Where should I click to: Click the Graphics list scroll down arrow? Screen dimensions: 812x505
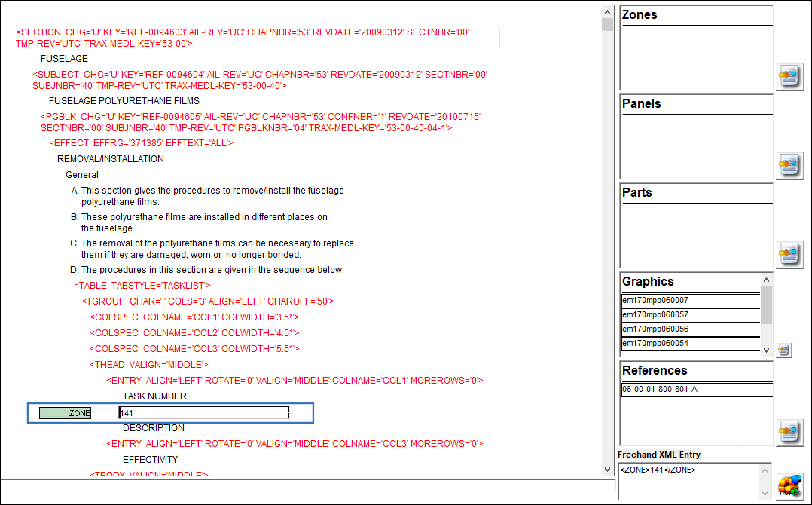click(767, 350)
